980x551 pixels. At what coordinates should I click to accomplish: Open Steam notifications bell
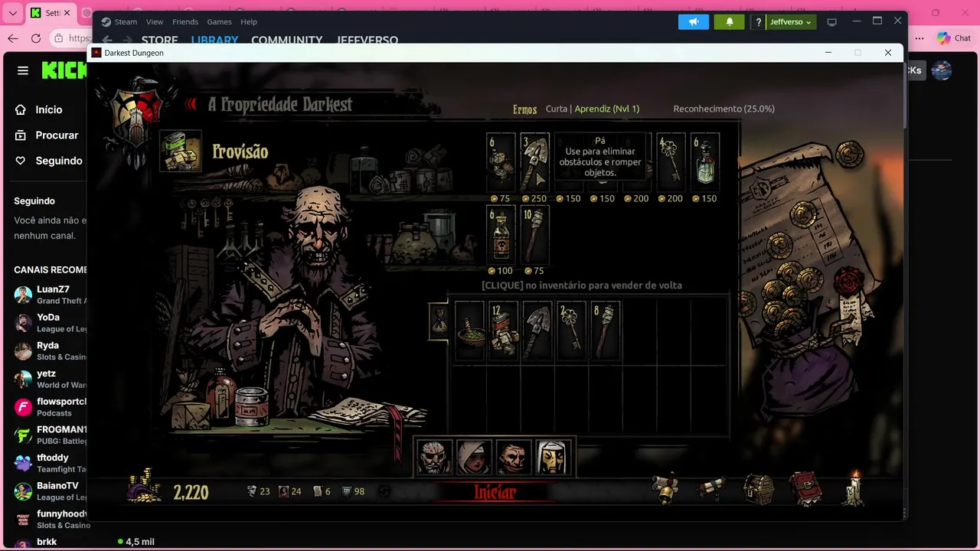(730, 21)
